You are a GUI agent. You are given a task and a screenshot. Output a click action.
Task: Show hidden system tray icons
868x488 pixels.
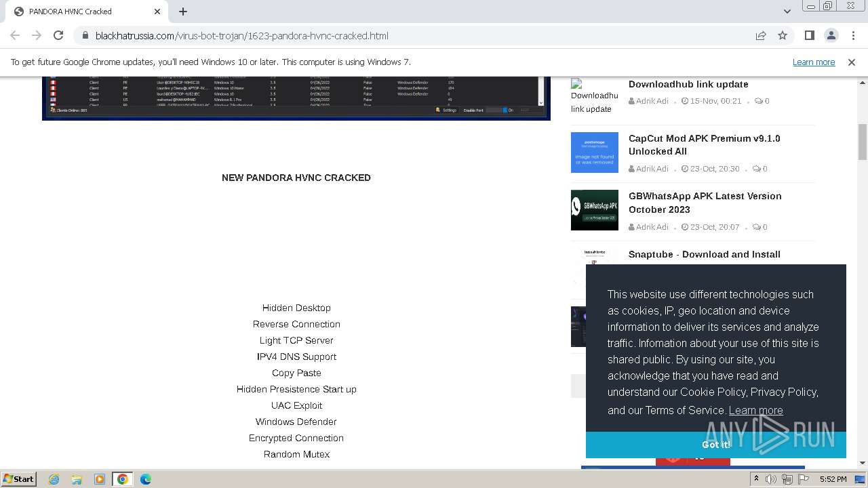(x=756, y=479)
